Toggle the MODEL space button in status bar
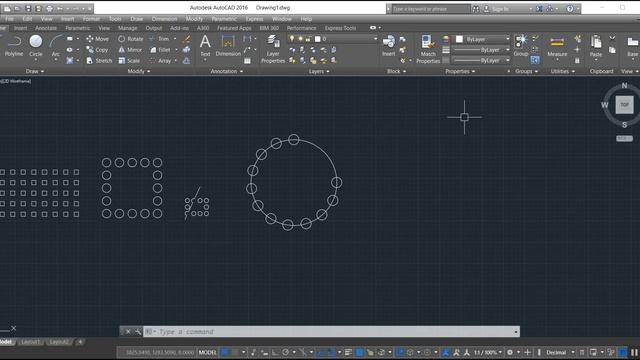Viewport: 640px width, 360px height. tap(207, 352)
